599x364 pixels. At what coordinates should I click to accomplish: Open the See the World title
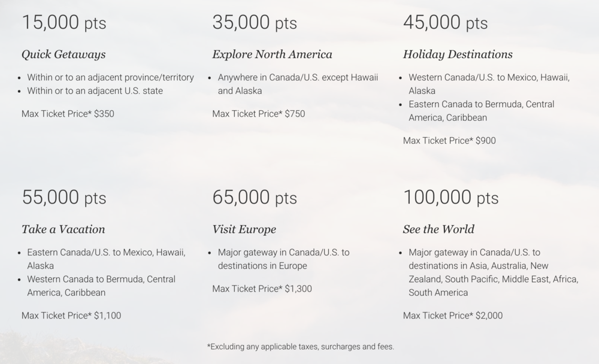click(438, 229)
